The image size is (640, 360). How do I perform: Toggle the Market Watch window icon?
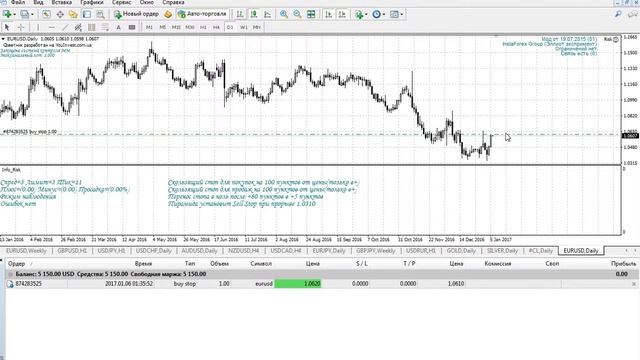(x=47, y=14)
